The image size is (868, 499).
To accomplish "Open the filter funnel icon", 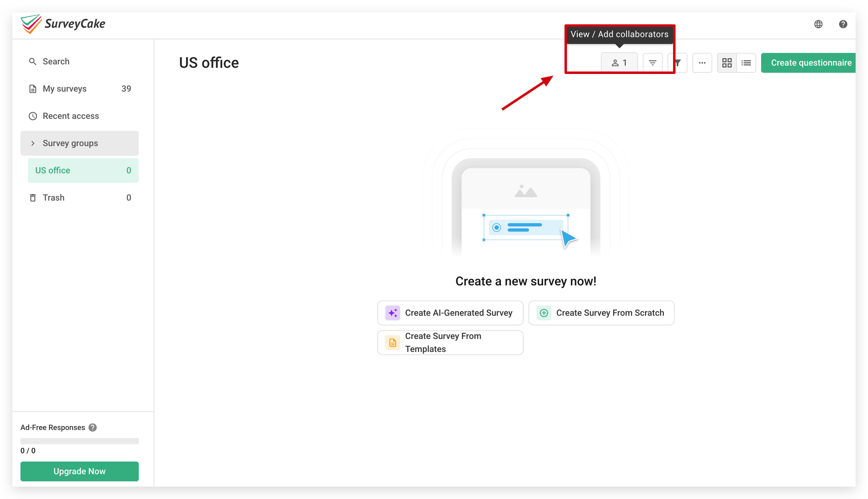I will tap(678, 63).
